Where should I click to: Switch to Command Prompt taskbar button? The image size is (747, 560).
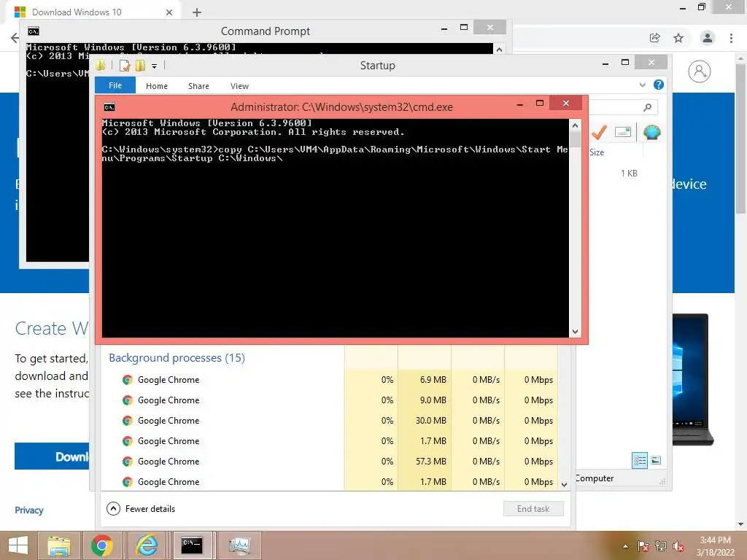pyautogui.click(x=192, y=545)
